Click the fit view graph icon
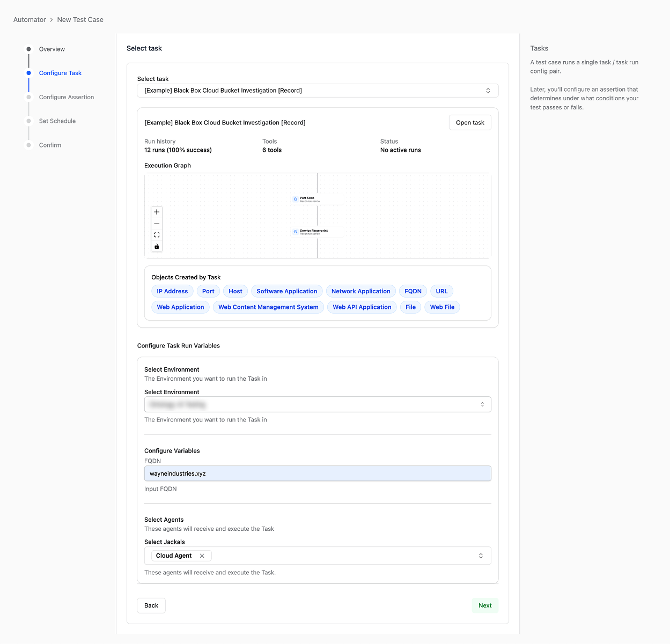 point(157,235)
